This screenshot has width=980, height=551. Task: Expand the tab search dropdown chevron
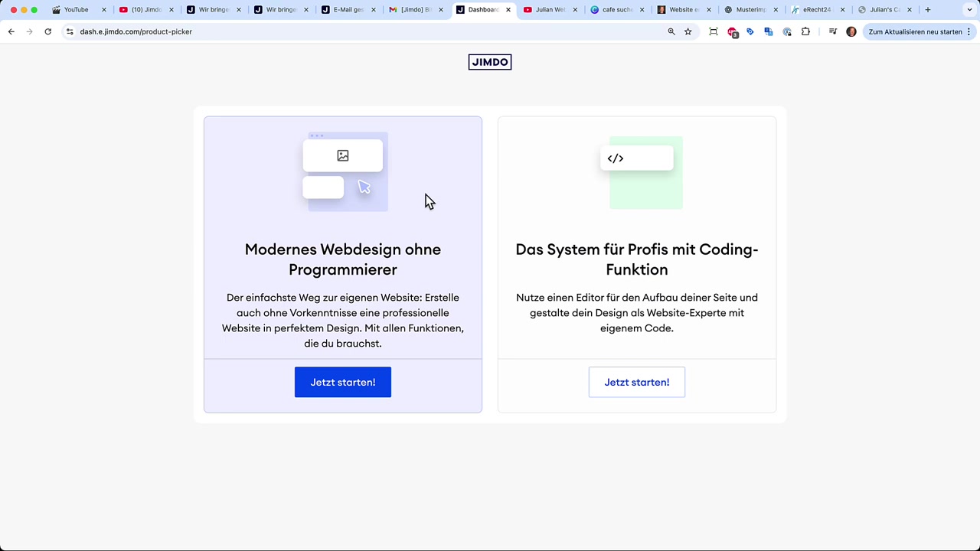[969, 10]
